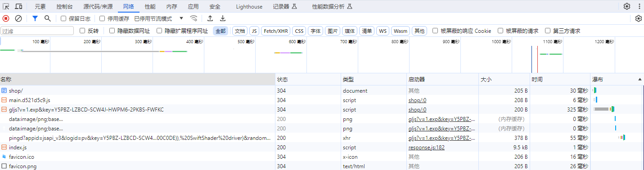Open the Lighthouse tab
Image resolution: width=644 pixels, height=170 pixels.
(249, 7)
